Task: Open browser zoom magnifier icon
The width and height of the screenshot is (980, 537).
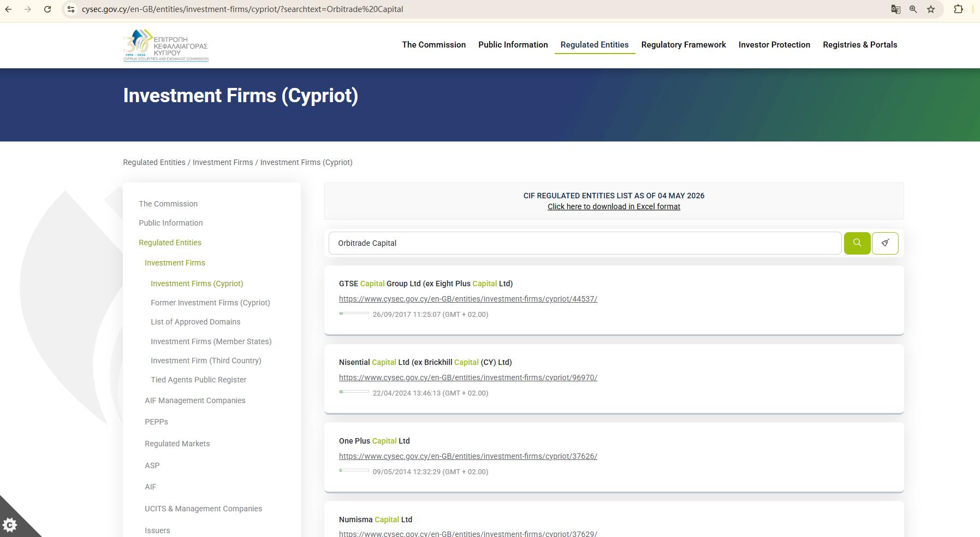Action: [x=913, y=9]
